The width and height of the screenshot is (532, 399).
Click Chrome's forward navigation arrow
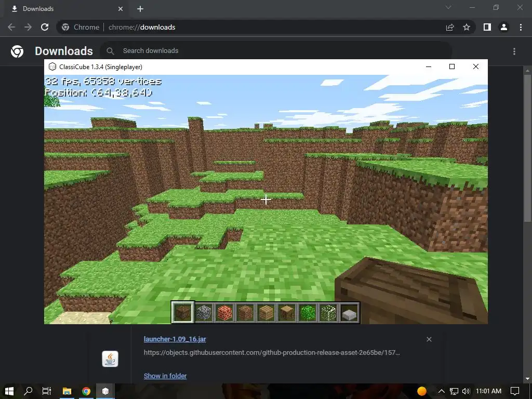(28, 27)
